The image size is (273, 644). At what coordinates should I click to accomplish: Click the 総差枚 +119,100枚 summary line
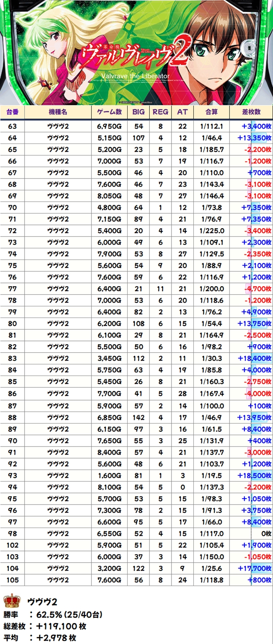coord(45,626)
